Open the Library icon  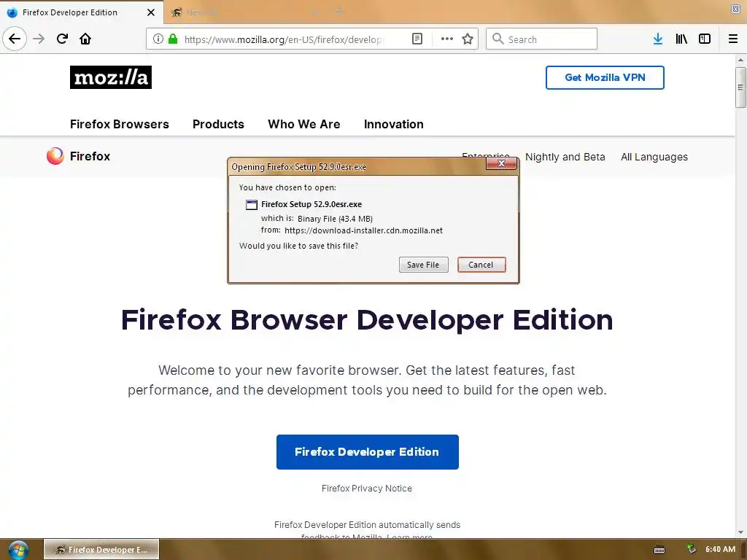point(681,39)
